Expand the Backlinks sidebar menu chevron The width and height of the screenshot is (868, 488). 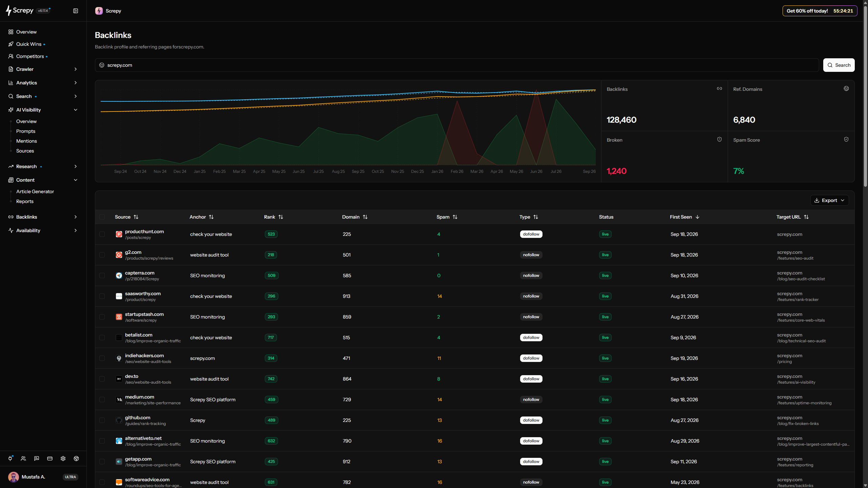click(76, 217)
